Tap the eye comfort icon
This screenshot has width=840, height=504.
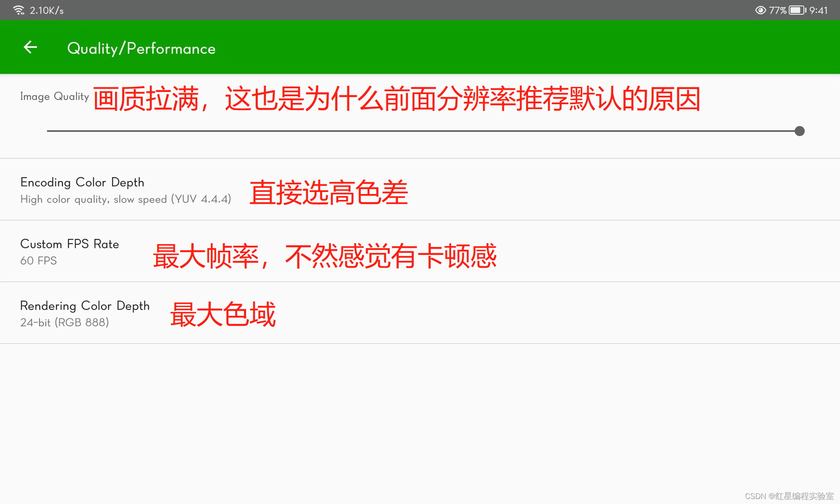760,10
